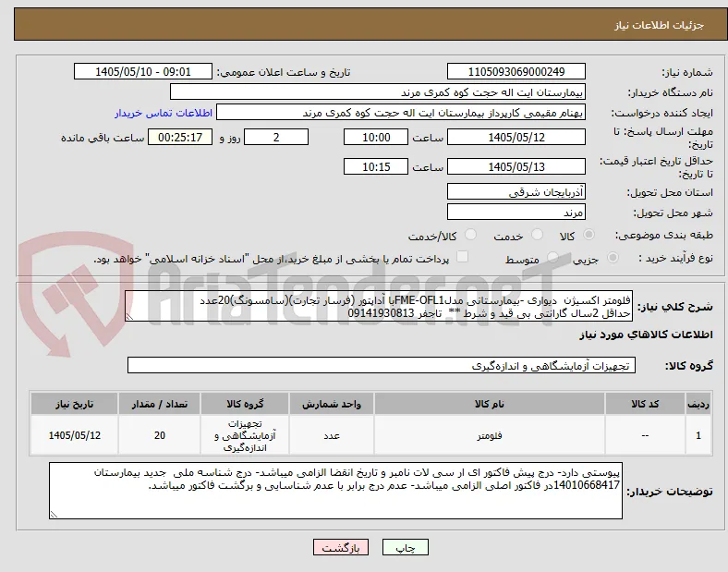Open اطلاعات تماس خریدار link
The width and height of the screenshot is (728, 572).
tap(164, 113)
